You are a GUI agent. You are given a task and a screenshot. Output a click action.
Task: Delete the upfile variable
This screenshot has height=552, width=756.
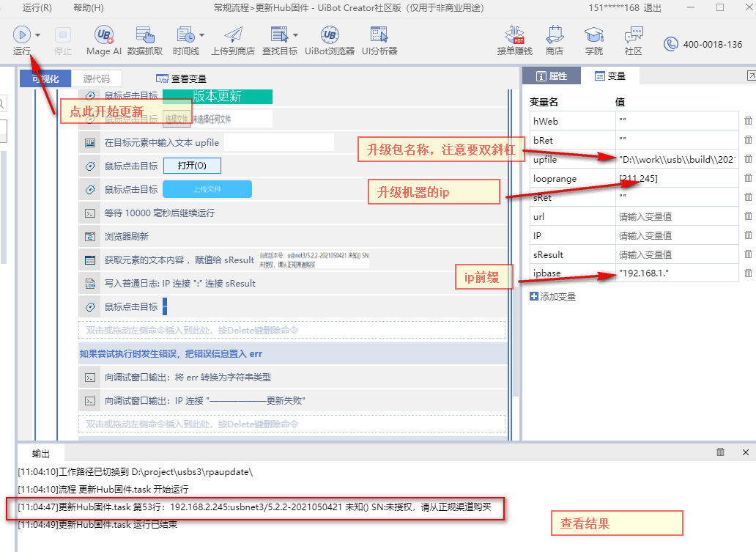click(x=748, y=159)
